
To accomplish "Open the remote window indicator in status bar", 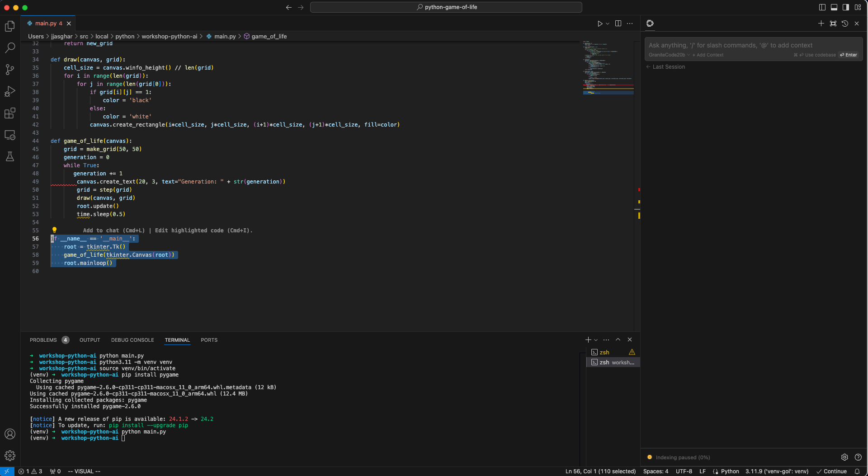I will (x=7, y=471).
